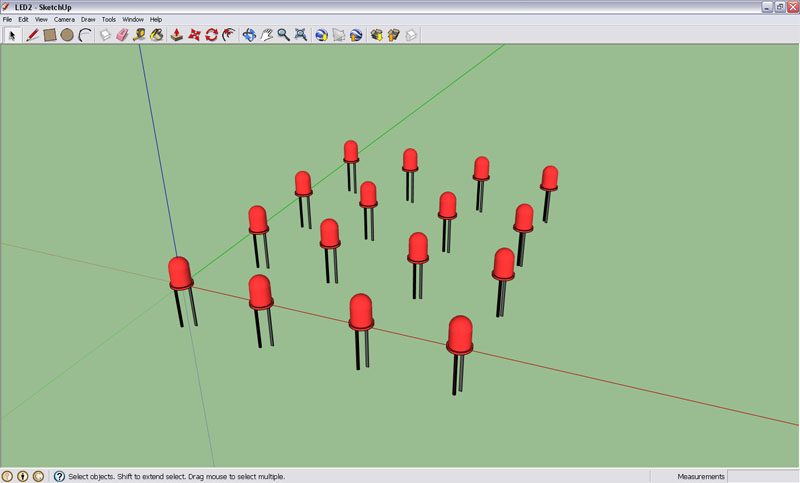Screen dimensions: 800x483
Task: Click the greyed Share Component icon
Action: tap(411, 35)
